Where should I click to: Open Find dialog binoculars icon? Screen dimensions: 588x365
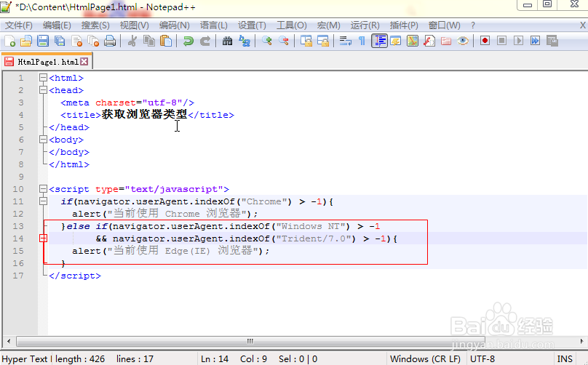coord(227,41)
